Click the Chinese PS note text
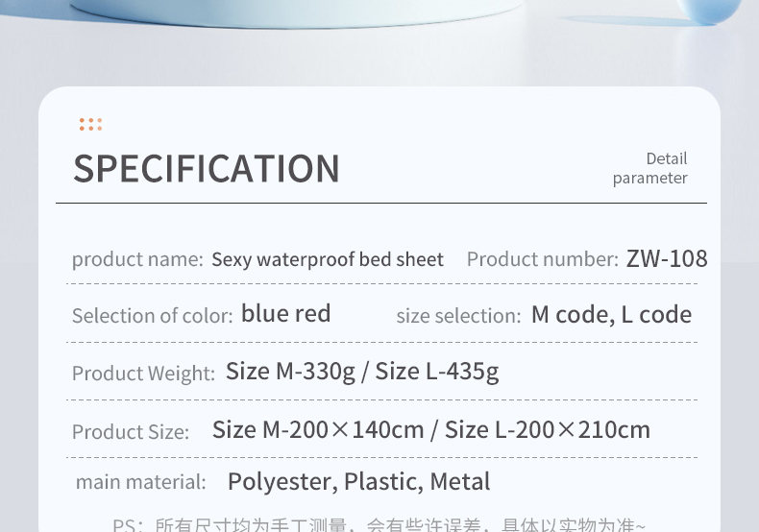759x532 pixels. point(379,524)
